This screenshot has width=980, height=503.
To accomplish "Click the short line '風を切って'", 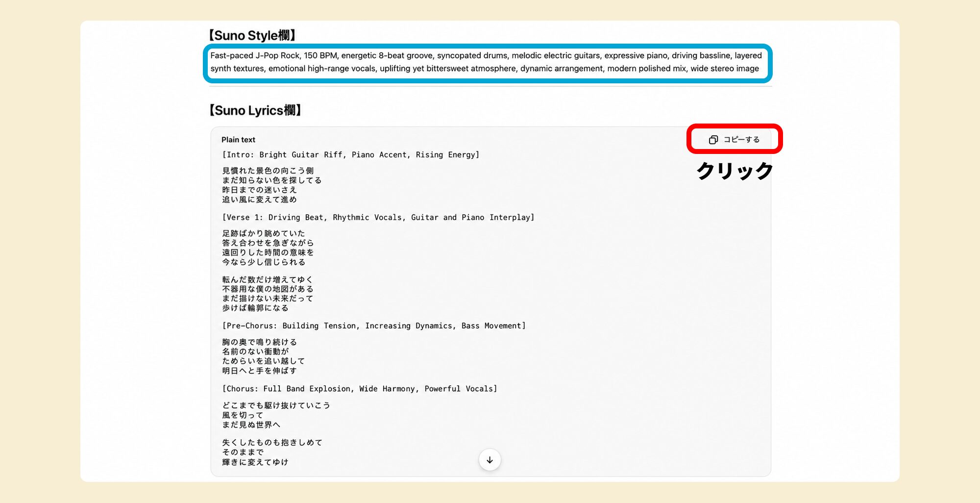I will tap(243, 415).
